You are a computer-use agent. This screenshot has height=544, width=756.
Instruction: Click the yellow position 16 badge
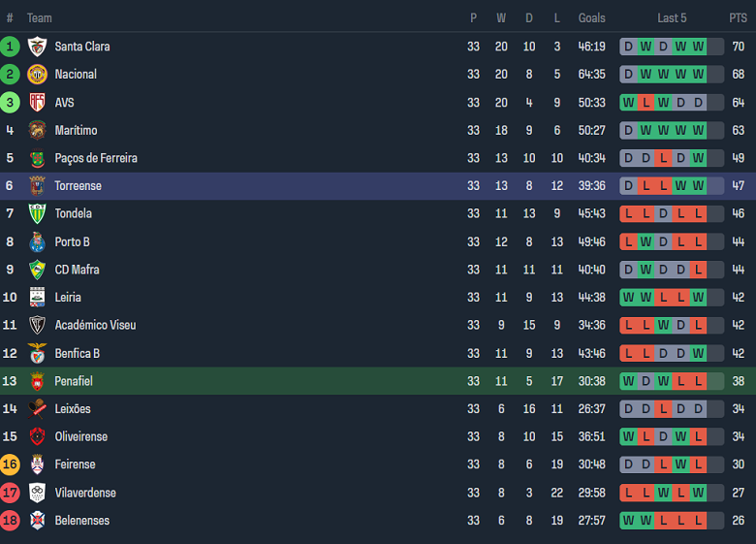pyautogui.click(x=10, y=464)
